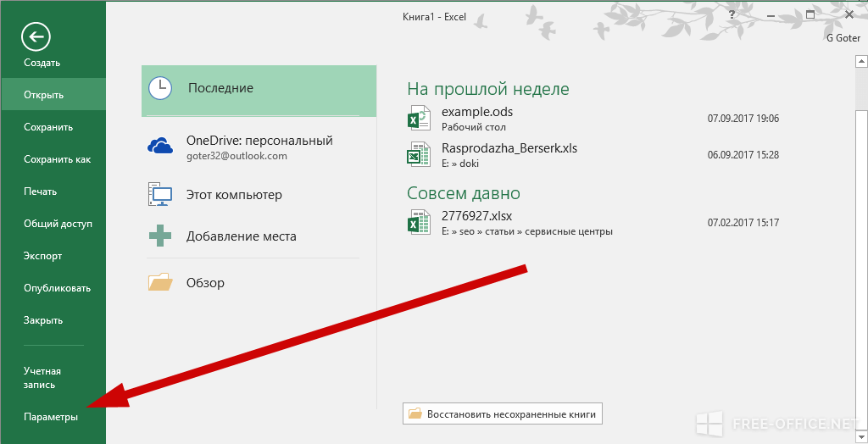Click the Рабочий стол location text
Screen dimensions: 868x444
pos(474,127)
